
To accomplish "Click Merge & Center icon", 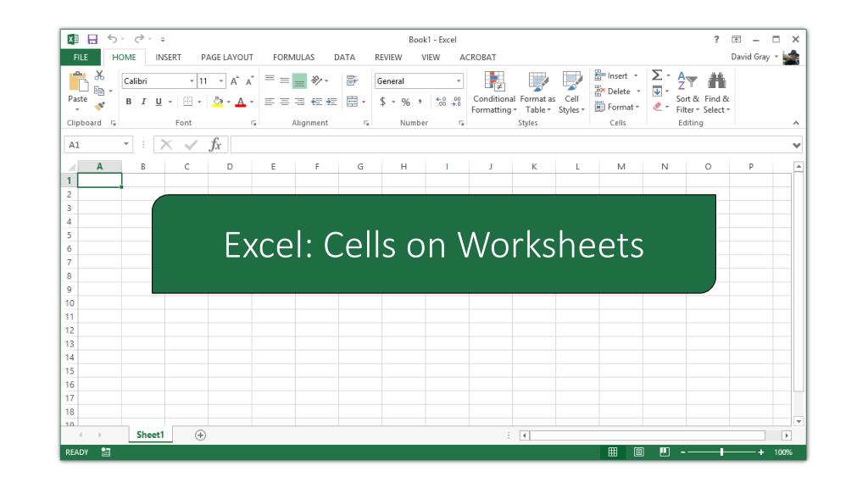I will 352,102.
